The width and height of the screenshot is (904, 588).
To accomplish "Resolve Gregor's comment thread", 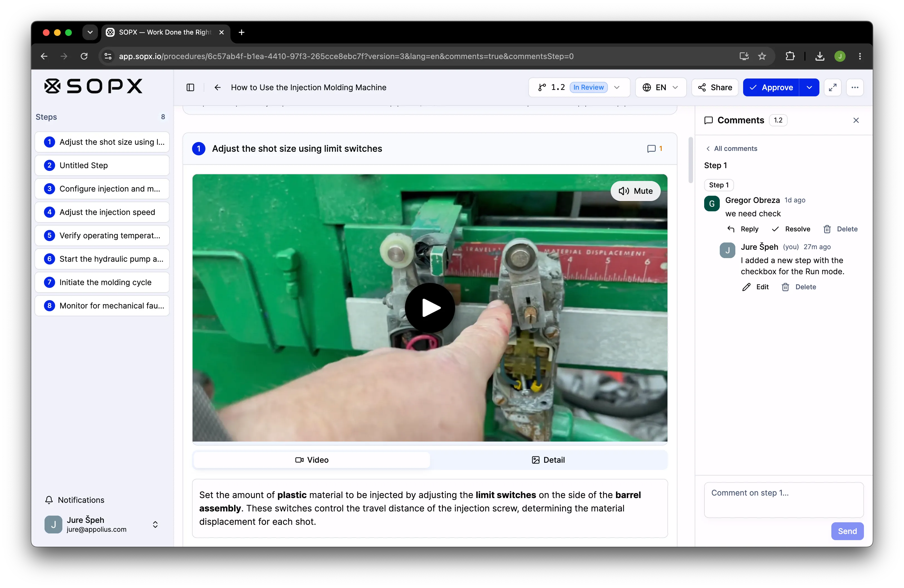I will [791, 229].
